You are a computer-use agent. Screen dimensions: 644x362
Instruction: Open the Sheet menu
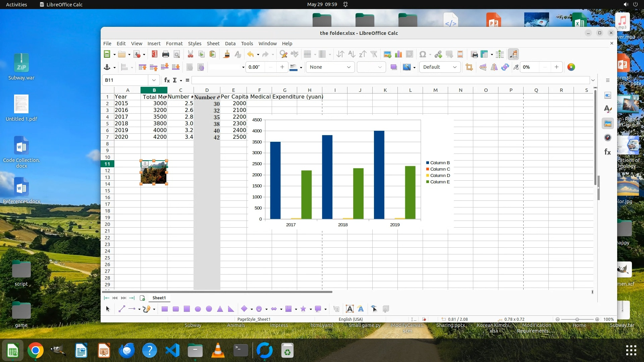click(213, 44)
